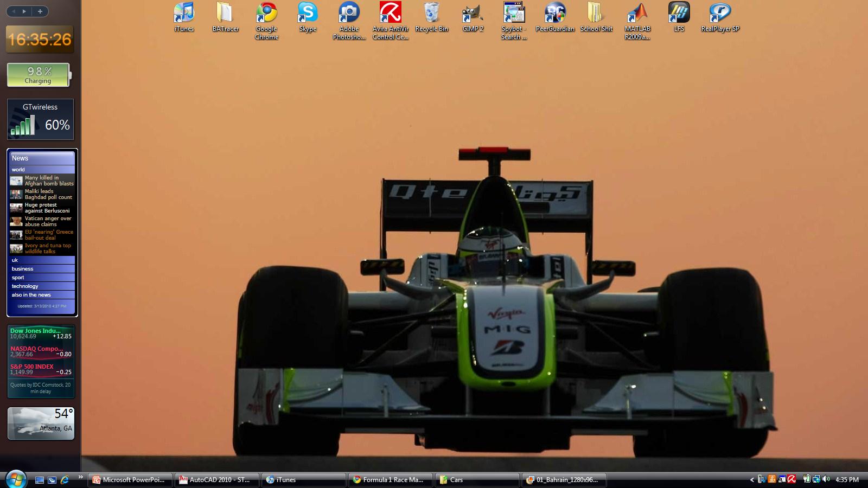Screen dimensions: 868x488
Task: Select the LFS desktop shortcut
Action: pyautogui.click(x=679, y=17)
